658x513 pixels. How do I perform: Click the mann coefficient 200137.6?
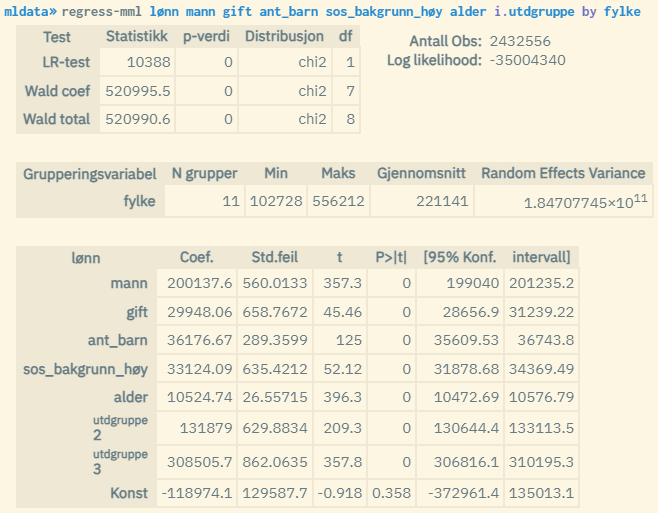click(200, 284)
